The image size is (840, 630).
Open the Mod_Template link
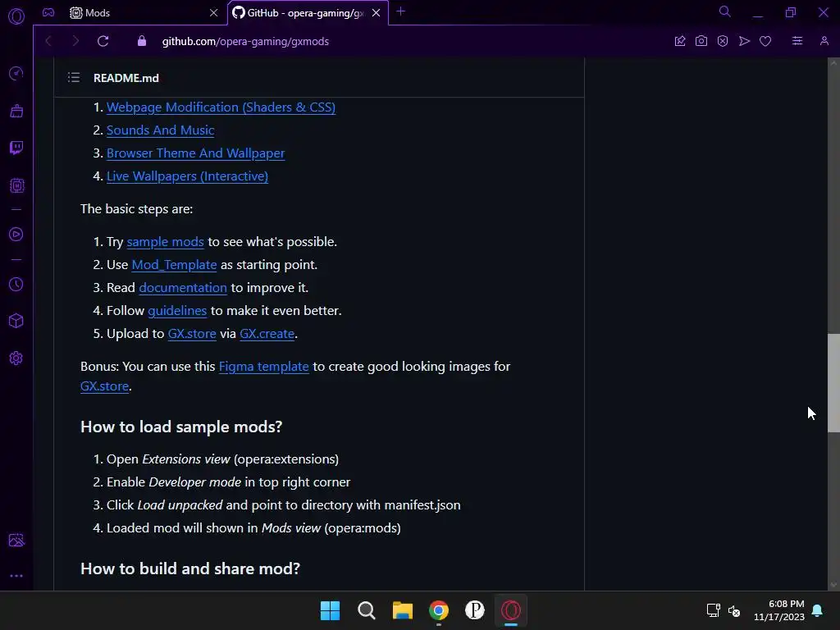pyautogui.click(x=174, y=265)
